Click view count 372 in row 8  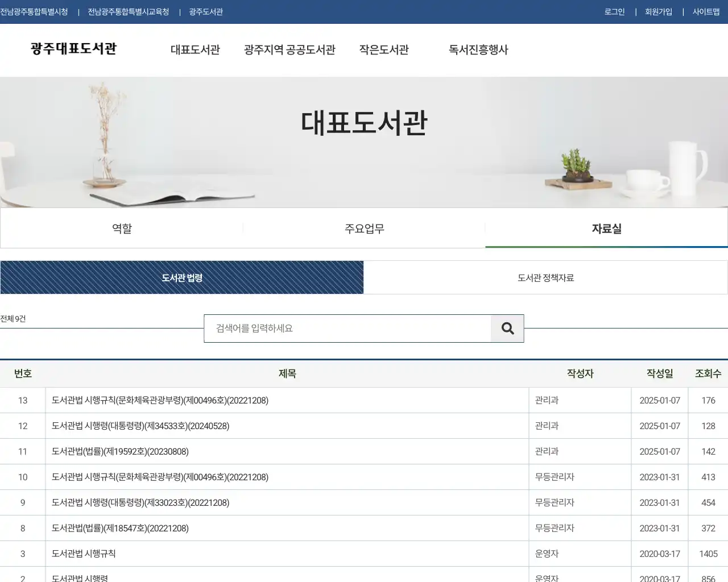pyautogui.click(x=708, y=529)
